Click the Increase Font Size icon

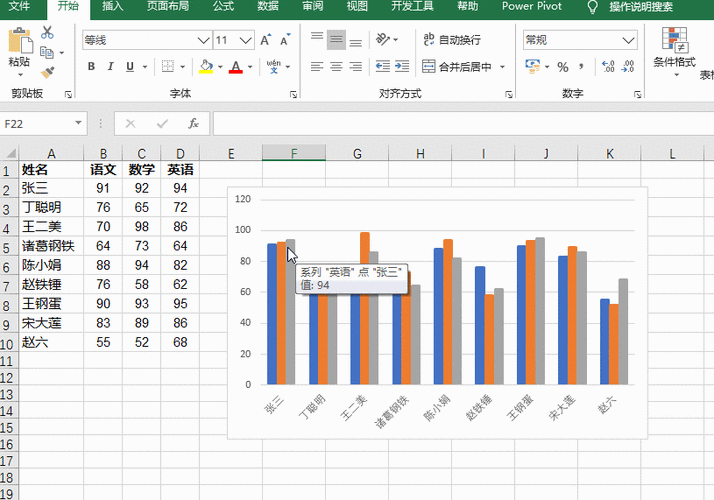pos(265,40)
